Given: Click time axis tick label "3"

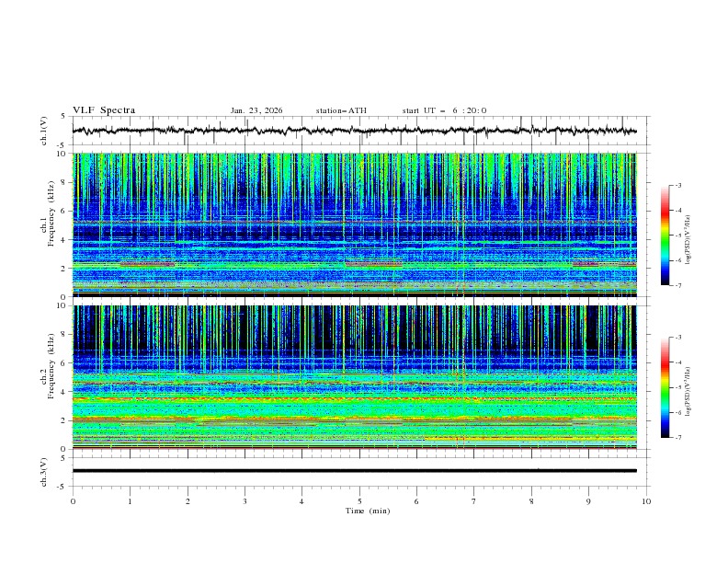Looking at the screenshot, I should pyautogui.click(x=245, y=501).
